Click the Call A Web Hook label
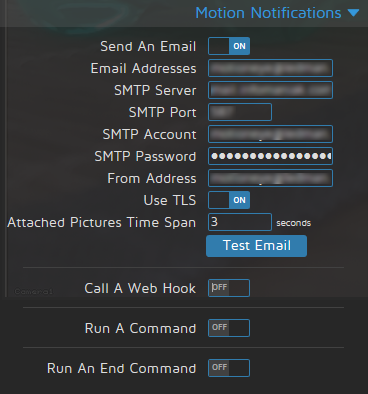 coord(140,288)
